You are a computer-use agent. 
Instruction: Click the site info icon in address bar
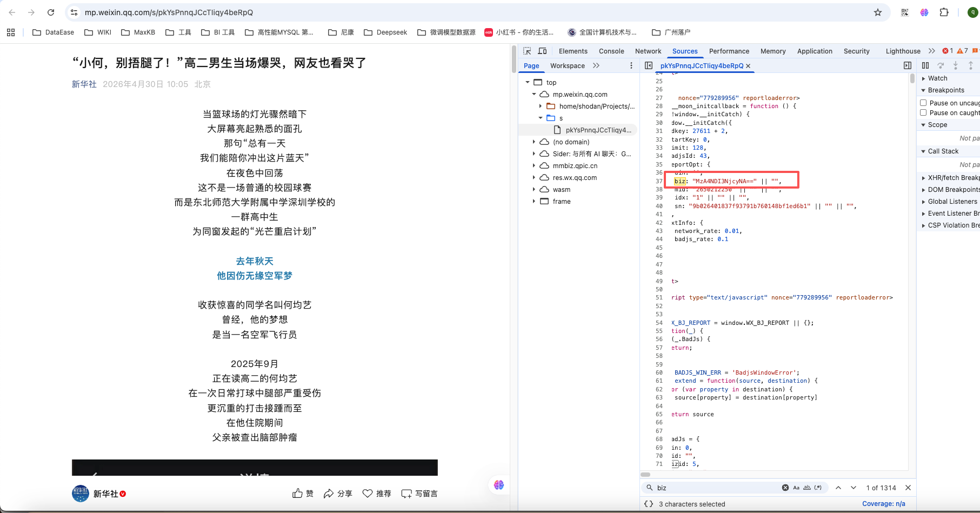tap(74, 12)
